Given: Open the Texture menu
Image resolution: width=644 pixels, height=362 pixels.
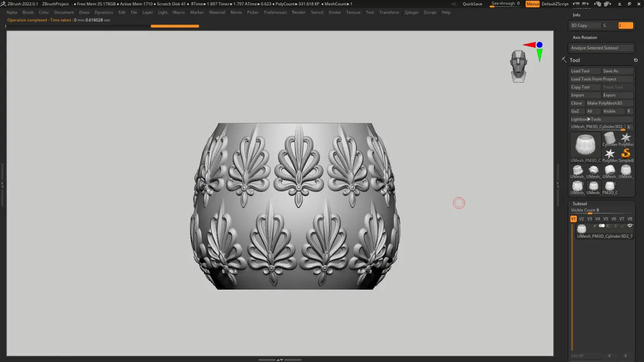Looking at the screenshot, I should (353, 12).
